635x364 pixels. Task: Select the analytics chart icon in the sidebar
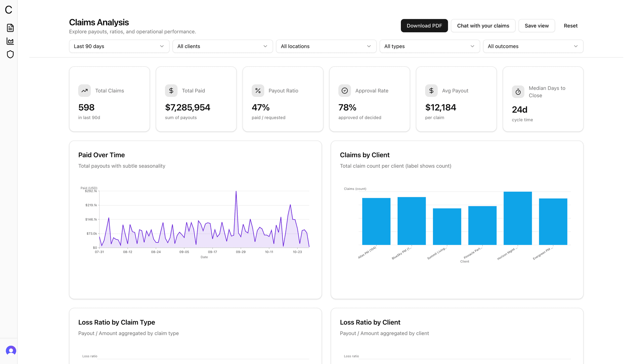(x=10, y=41)
